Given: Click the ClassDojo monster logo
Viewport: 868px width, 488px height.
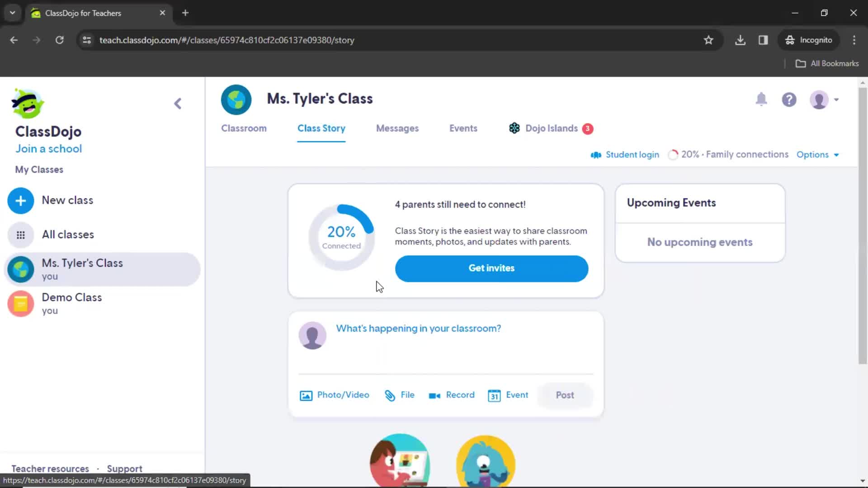Looking at the screenshot, I should [x=28, y=103].
